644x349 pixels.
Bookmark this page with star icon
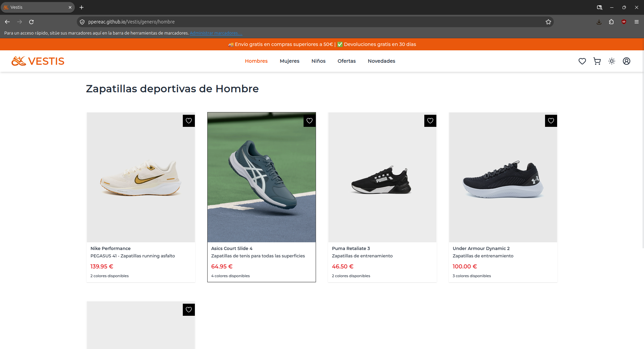coord(548,22)
